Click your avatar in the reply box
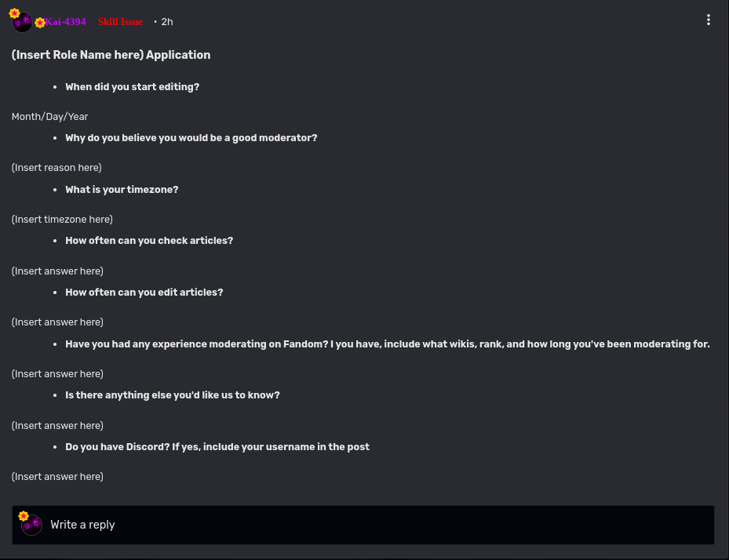This screenshot has height=560, width=729. pyautogui.click(x=32, y=525)
